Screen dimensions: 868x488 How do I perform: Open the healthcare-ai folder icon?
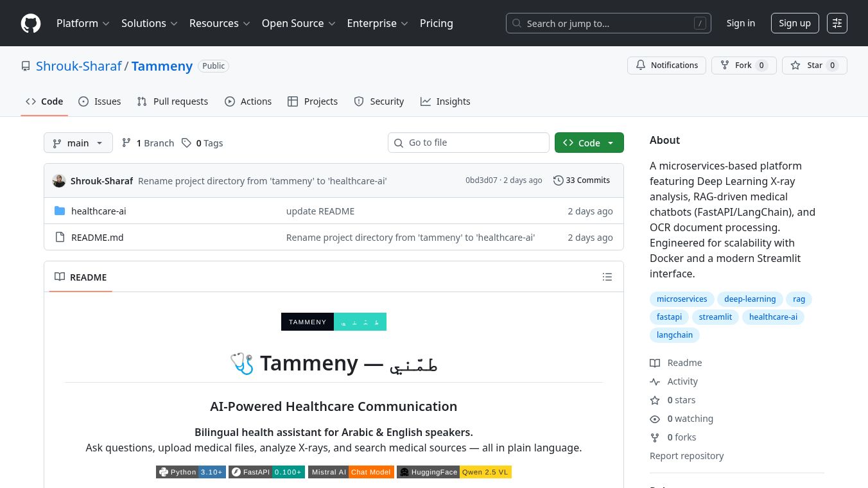tap(60, 211)
